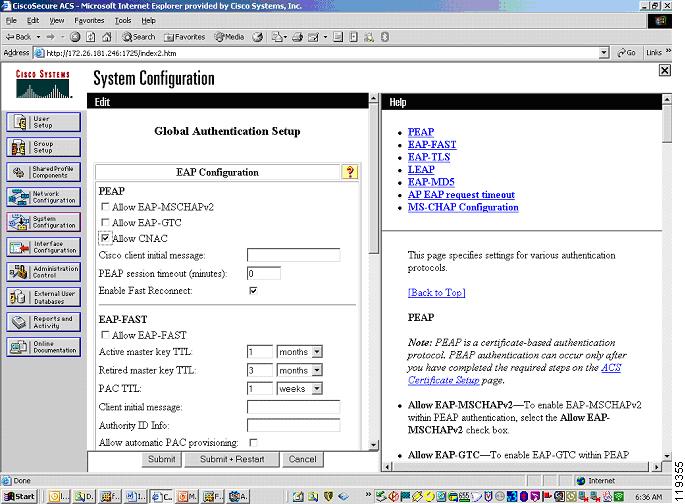Image resolution: width=685 pixels, height=504 pixels.
Task: Open the EAP-FAST help link
Action: point(432,145)
